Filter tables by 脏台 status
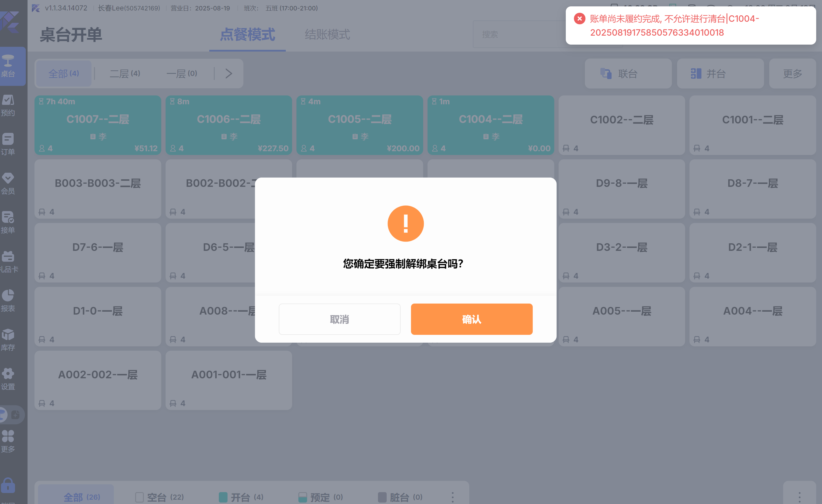The height and width of the screenshot is (504, 822). [400, 497]
